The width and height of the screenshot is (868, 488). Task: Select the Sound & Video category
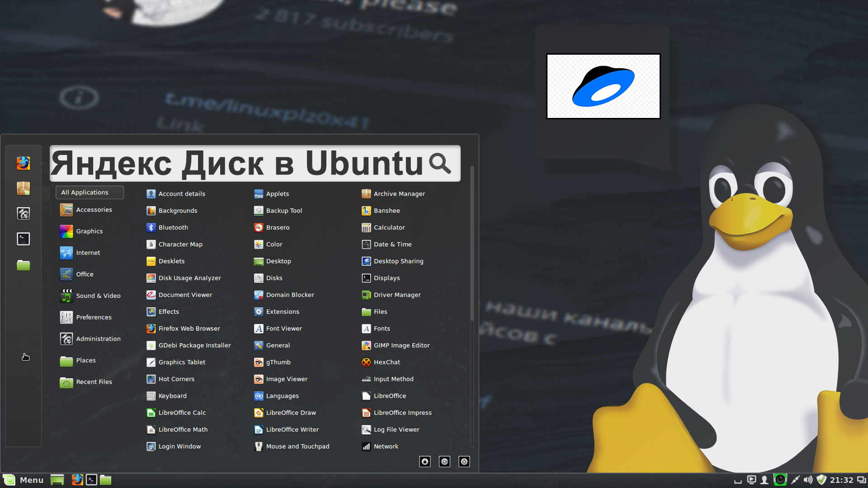click(98, 296)
